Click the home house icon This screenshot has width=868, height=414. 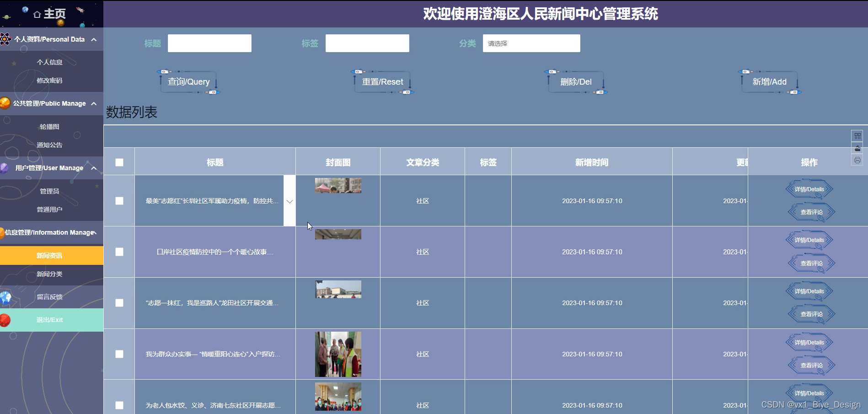coord(37,15)
